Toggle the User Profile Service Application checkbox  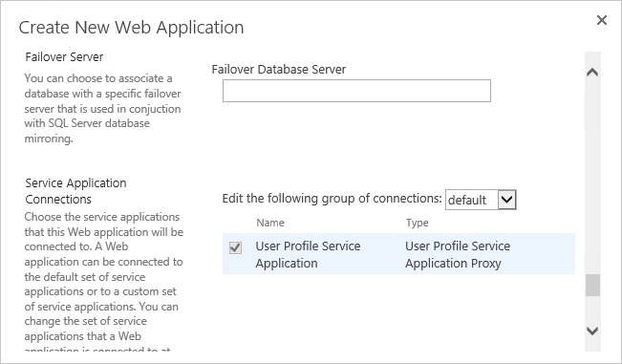click(x=235, y=247)
